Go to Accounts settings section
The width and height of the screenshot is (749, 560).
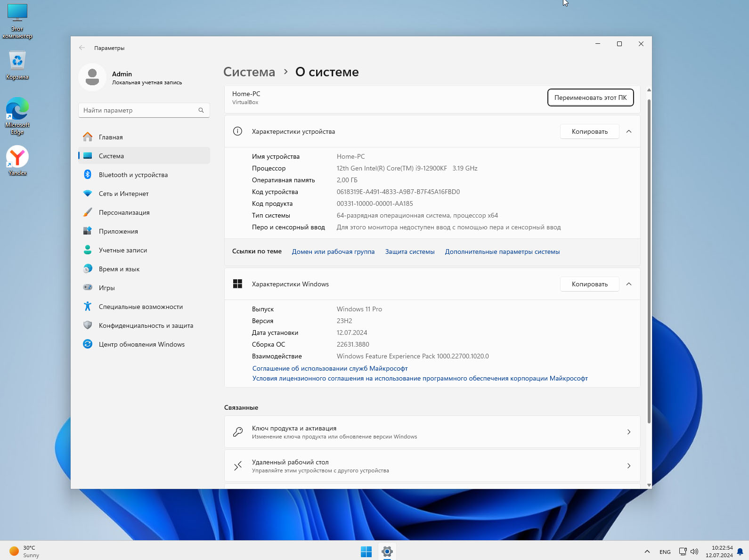[x=122, y=250]
